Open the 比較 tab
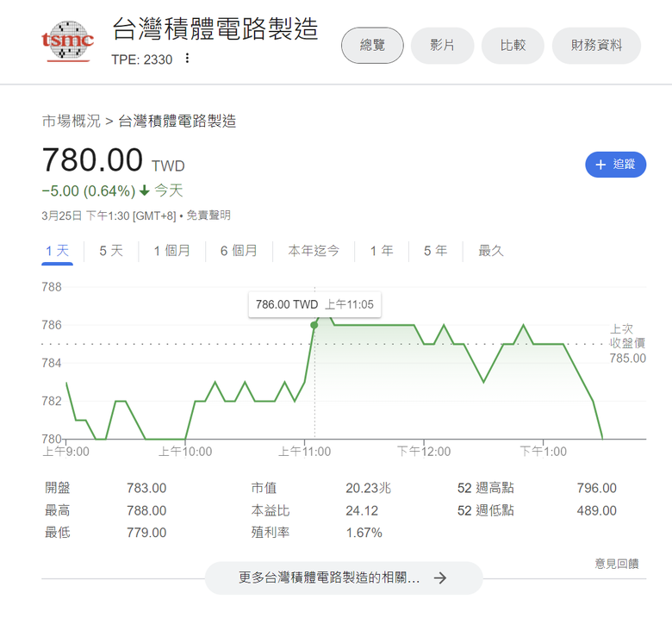 pos(513,46)
